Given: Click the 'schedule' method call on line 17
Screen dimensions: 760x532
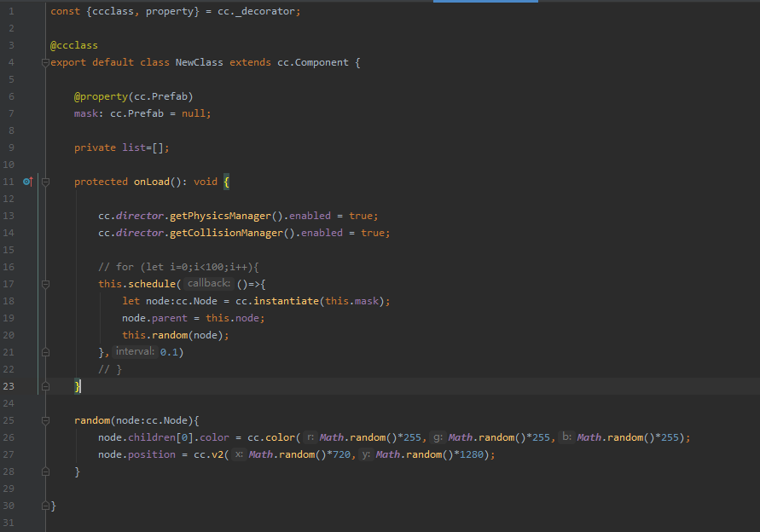Looking at the screenshot, I should (152, 284).
